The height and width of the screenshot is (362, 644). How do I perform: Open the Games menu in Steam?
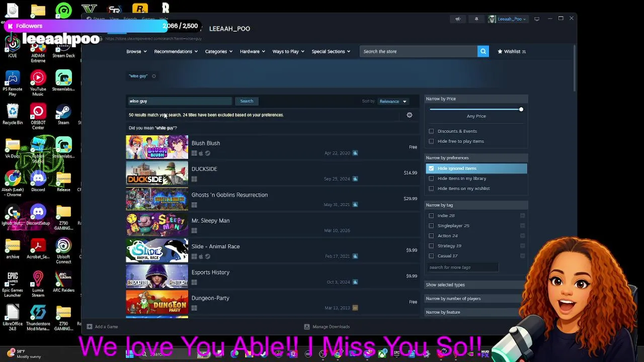pos(148,19)
